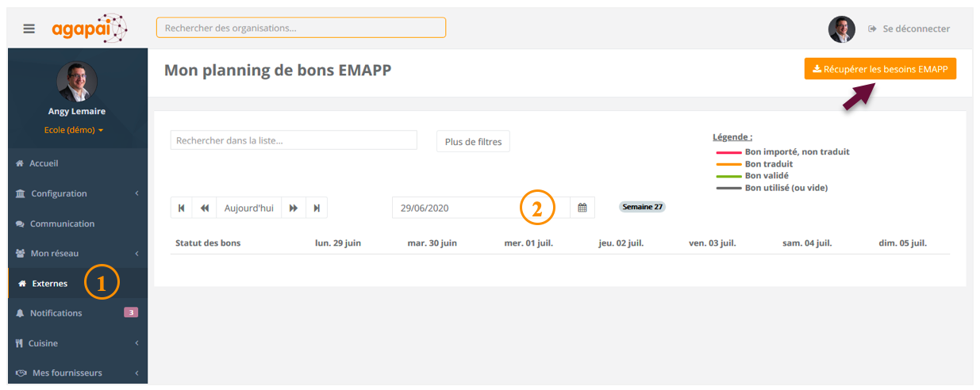Viewport: 980px width, 390px height.
Task: Jump to last period arrow
Action: [x=317, y=208]
